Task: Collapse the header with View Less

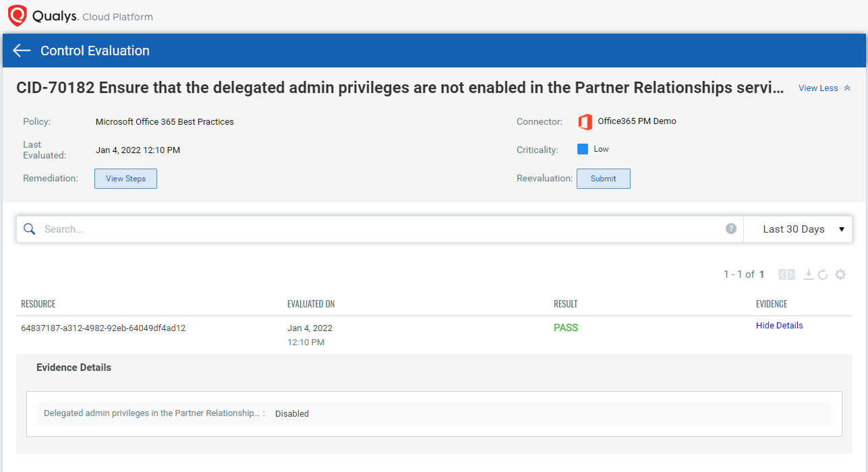Action: click(x=824, y=88)
